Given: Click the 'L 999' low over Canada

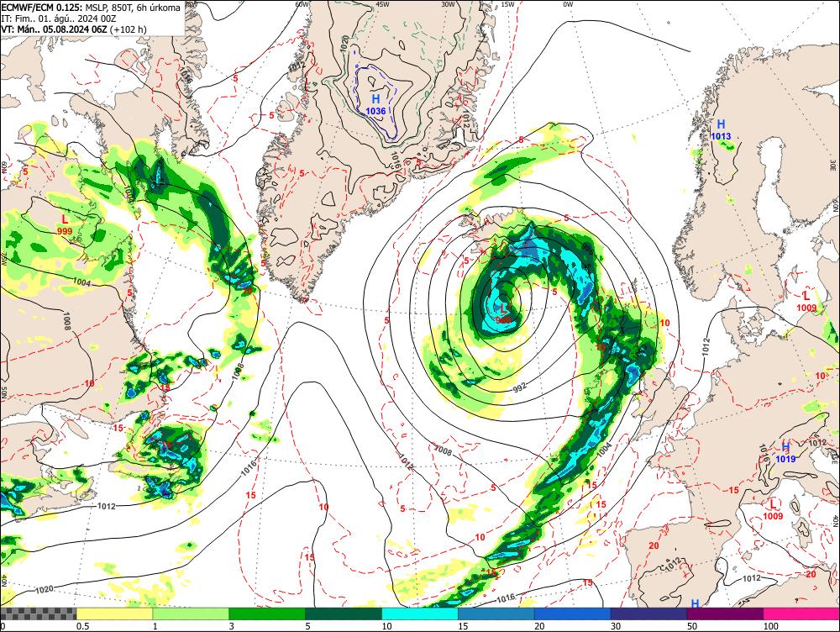Looking at the screenshot, I should point(65,224).
